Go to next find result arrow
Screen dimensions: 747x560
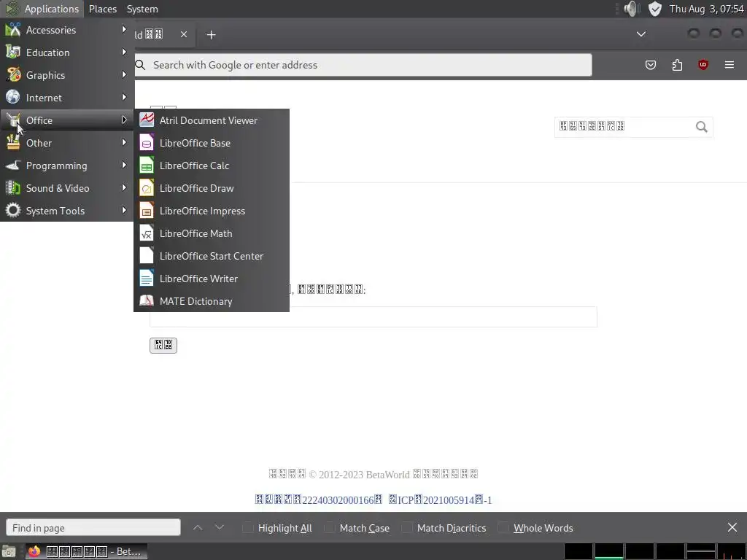click(x=219, y=528)
